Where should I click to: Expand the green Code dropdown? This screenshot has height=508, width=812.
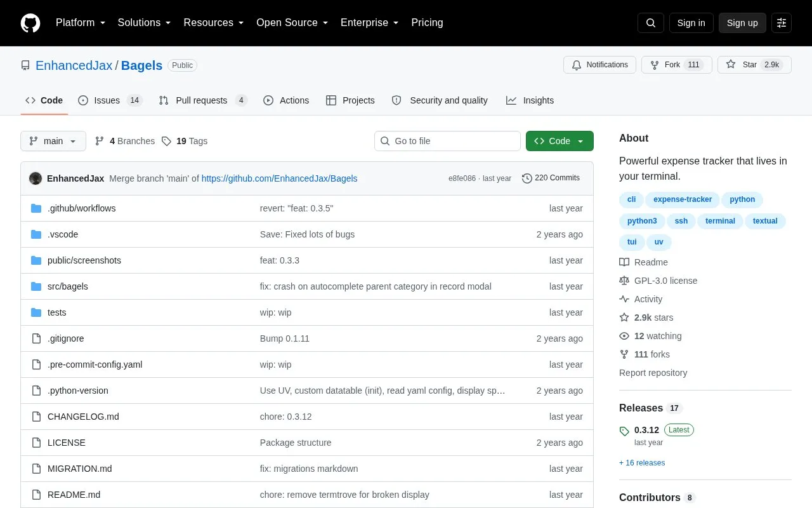click(560, 141)
